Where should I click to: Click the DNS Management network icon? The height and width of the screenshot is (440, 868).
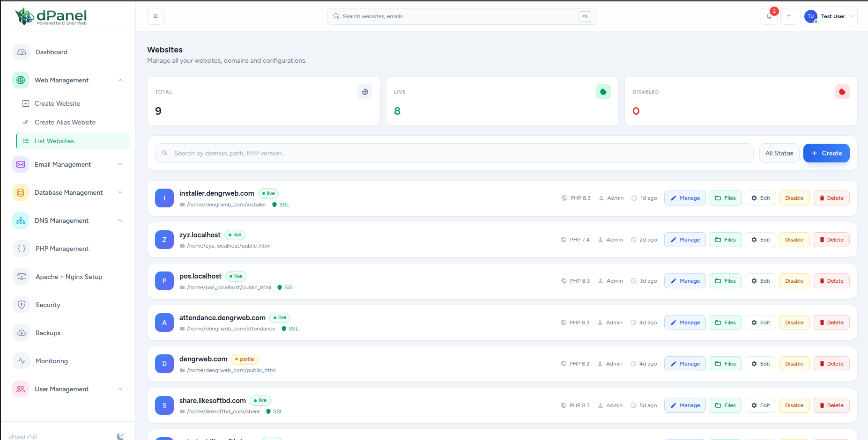(x=21, y=220)
